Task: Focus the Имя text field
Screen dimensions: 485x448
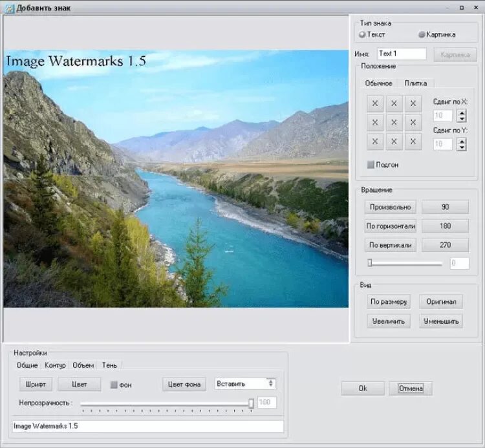Action: (x=402, y=54)
